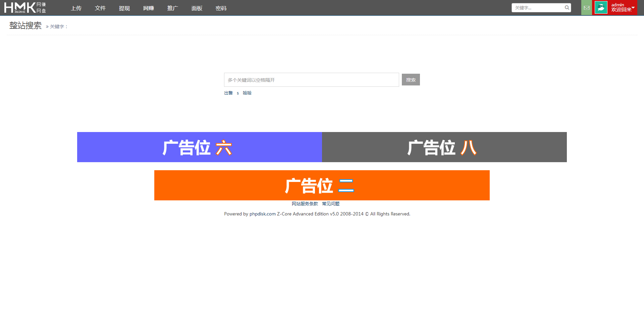Image resolution: width=644 pixels, height=323 pixels.
Task: Open the 网站服务条款 footer link
Action: 305,204
